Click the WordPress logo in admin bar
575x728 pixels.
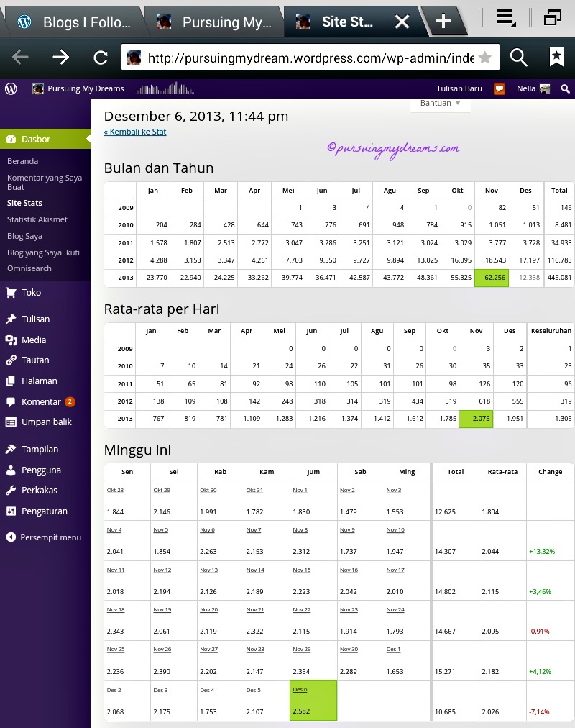pyautogui.click(x=11, y=88)
